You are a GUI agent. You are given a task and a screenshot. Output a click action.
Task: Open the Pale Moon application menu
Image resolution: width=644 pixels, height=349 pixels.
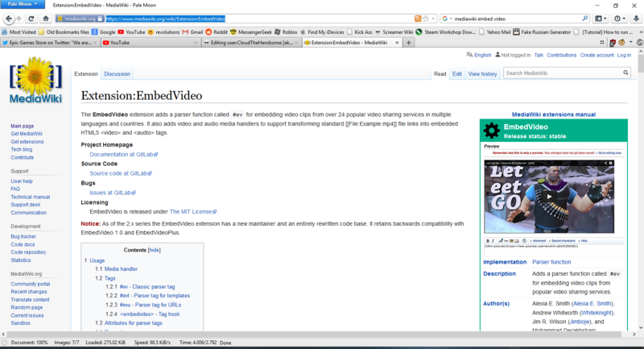pos(23,4)
